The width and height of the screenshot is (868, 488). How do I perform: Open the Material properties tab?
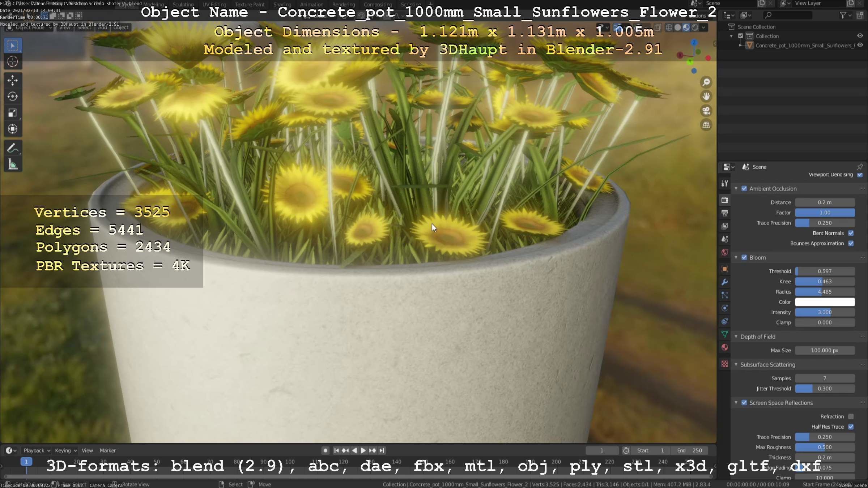point(724,347)
